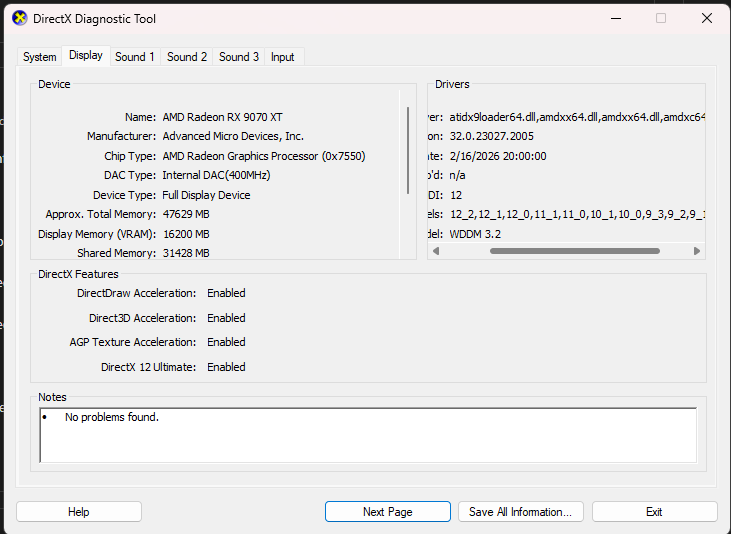Open the Sound 2 tab
731x534 pixels.
pos(187,57)
